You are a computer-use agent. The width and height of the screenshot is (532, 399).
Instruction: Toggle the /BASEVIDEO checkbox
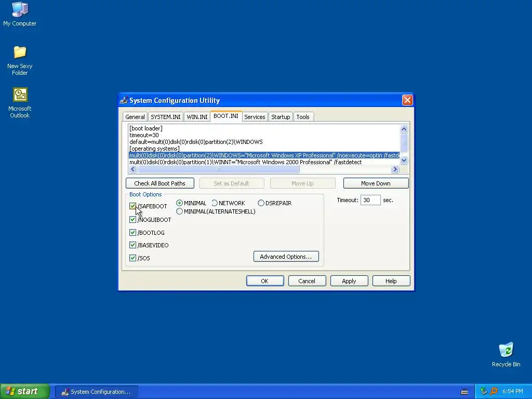click(x=132, y=245)
